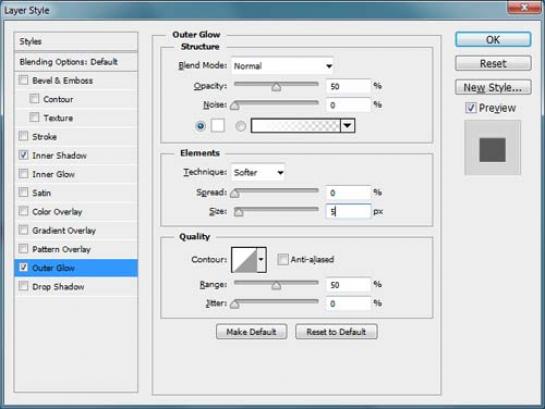Image resolution: width=545 pixels, height=409 pixels.
Task: Click the New Style... button
Action: 493,87
